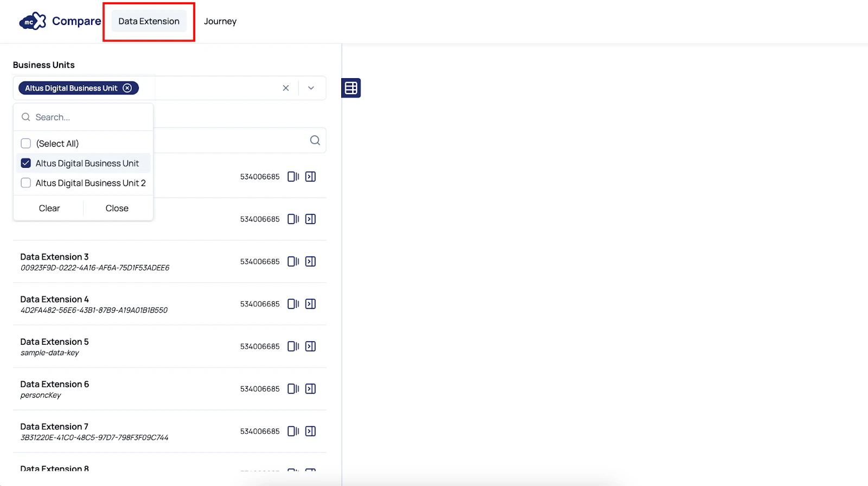The image size is (868, 486).
Task: Click ID 534006685 in Data Extension 5 row
Action: [260, 346]
